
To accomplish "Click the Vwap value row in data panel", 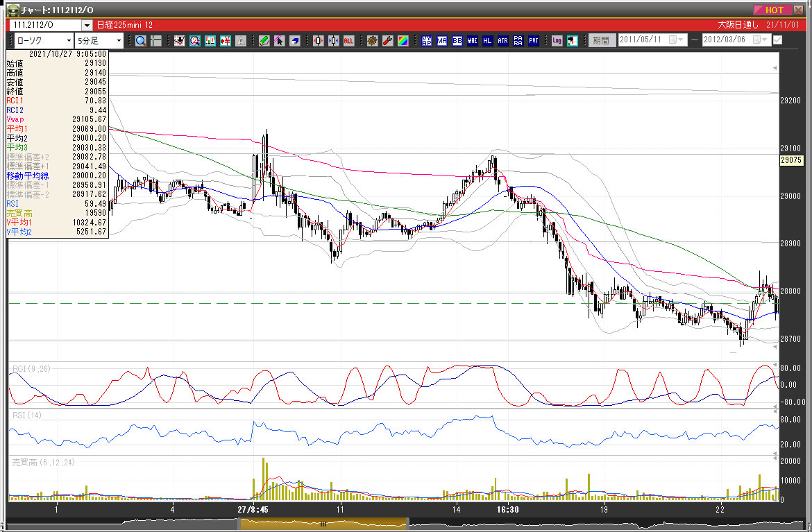I will [x=56, y=119].
